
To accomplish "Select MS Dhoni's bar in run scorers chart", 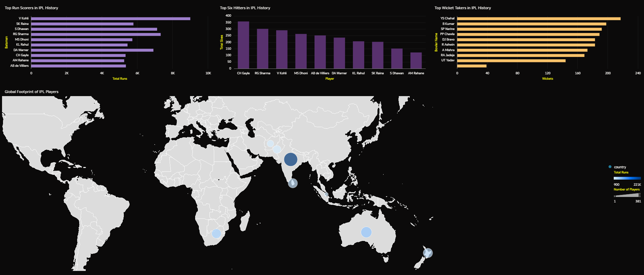I will 82,40.
